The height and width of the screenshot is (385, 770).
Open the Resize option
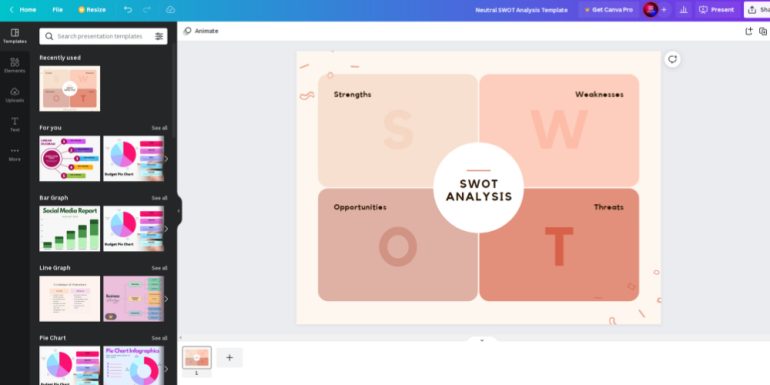[92, 10]
